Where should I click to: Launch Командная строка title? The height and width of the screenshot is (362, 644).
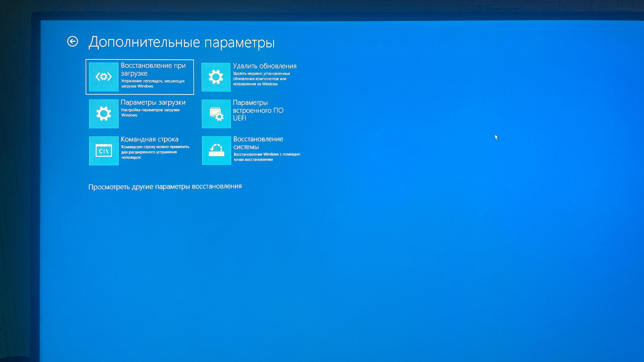click(149, 139)
